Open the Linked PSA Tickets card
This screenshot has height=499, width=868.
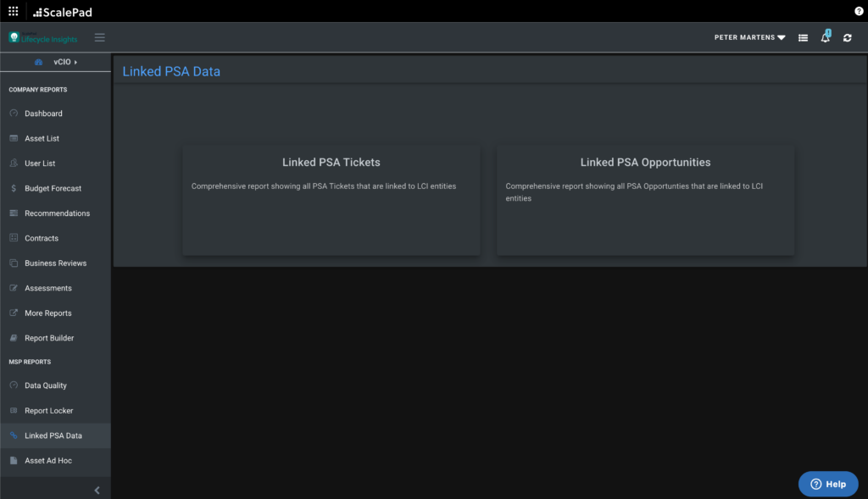click(x=331, y=200)
